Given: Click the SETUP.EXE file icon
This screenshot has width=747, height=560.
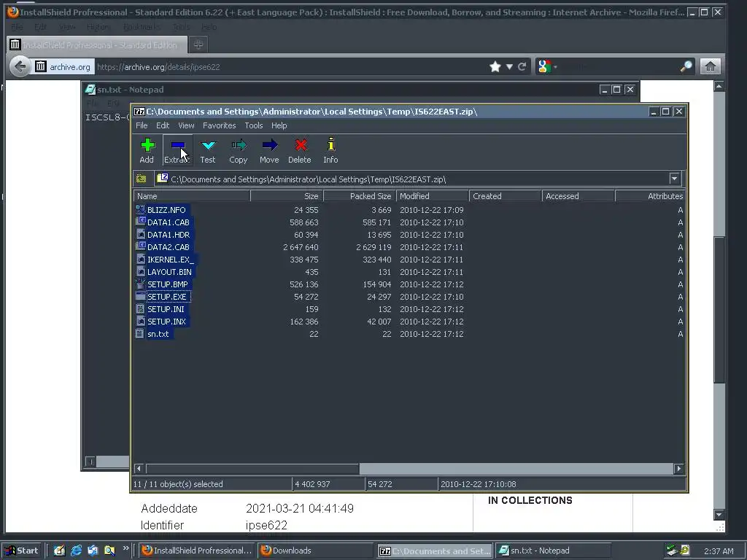Looking at the screenshot, I should click(140, 296).
